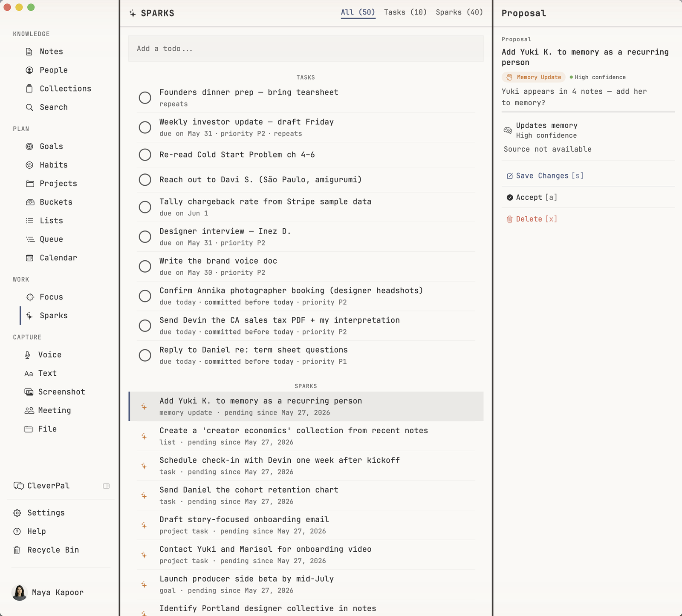
Task: Open Goals via its target icon
Action: tap(29, 147)
